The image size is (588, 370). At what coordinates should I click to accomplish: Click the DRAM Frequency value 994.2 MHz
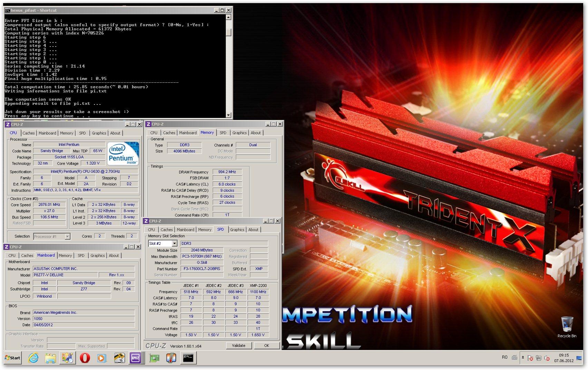227,172
